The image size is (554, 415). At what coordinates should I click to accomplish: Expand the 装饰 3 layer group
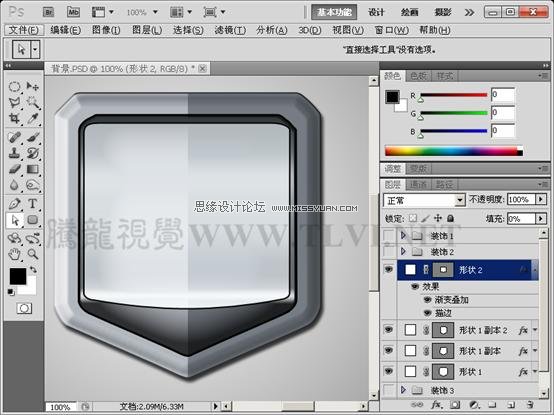coord(403,390)
